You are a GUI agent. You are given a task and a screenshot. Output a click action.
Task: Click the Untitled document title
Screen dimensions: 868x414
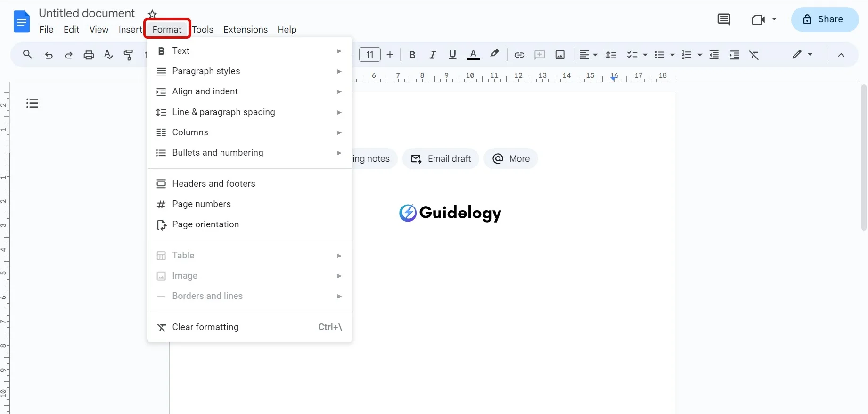click(87, 13)
